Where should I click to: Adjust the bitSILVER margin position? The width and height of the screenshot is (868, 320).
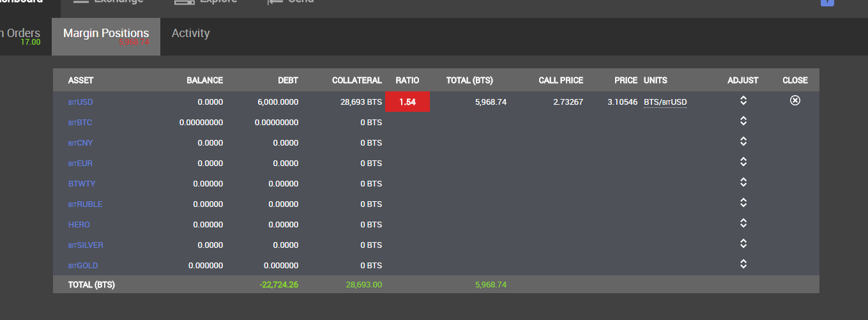point(743,244)
